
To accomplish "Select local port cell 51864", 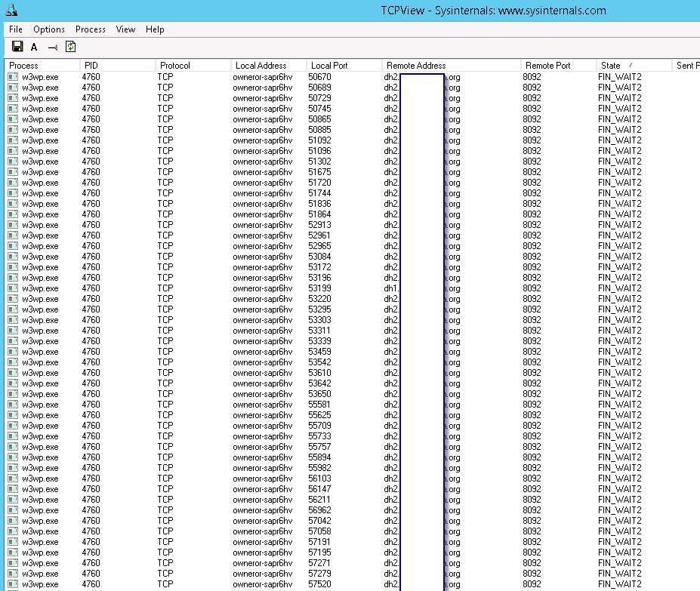I will [319, 214].
